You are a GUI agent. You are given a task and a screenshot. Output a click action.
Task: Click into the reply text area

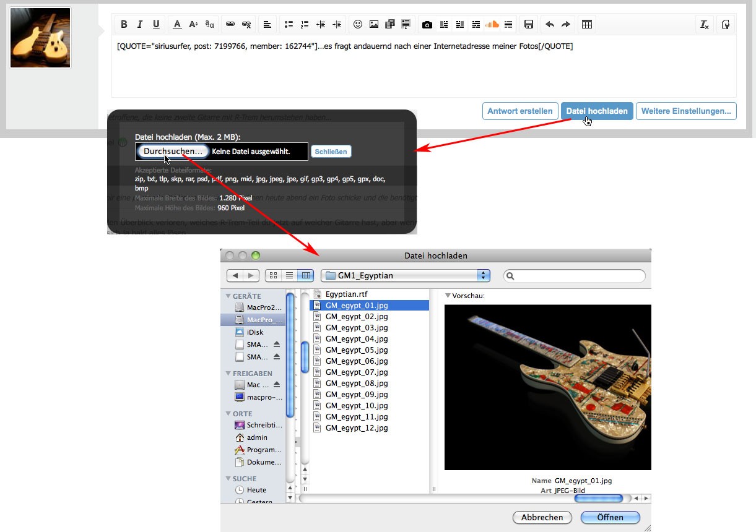point(424,66)
